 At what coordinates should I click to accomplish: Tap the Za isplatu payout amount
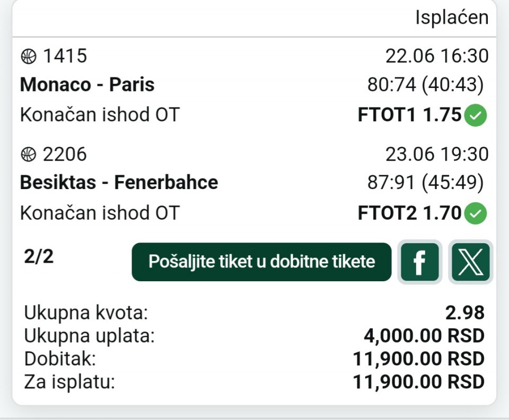click(x=419, y=382)
